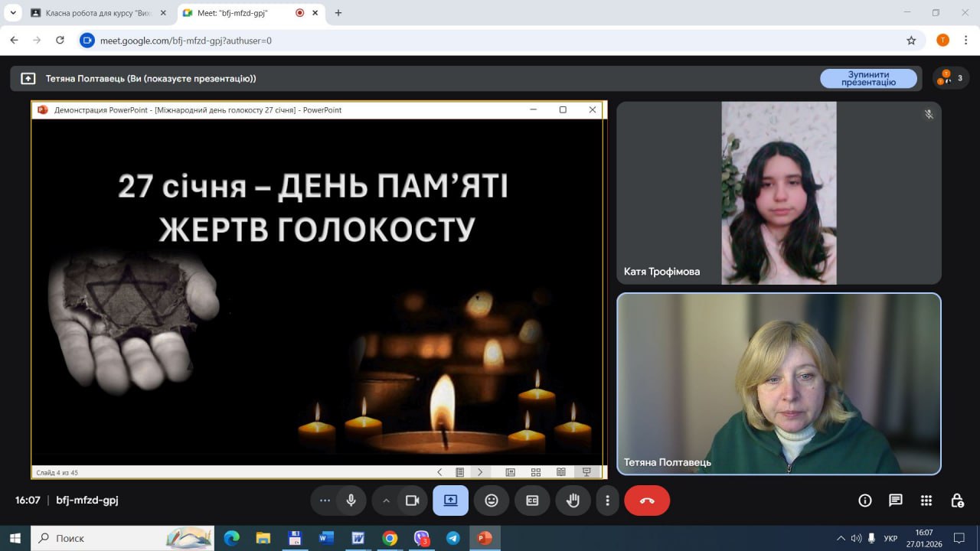Open chat with everyone panel
This screenshot has width=980, height=551.
(x=896, y=500)
